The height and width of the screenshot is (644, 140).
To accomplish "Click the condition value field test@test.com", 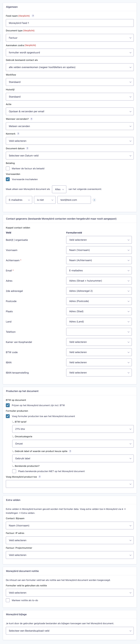I will [74, 200].
